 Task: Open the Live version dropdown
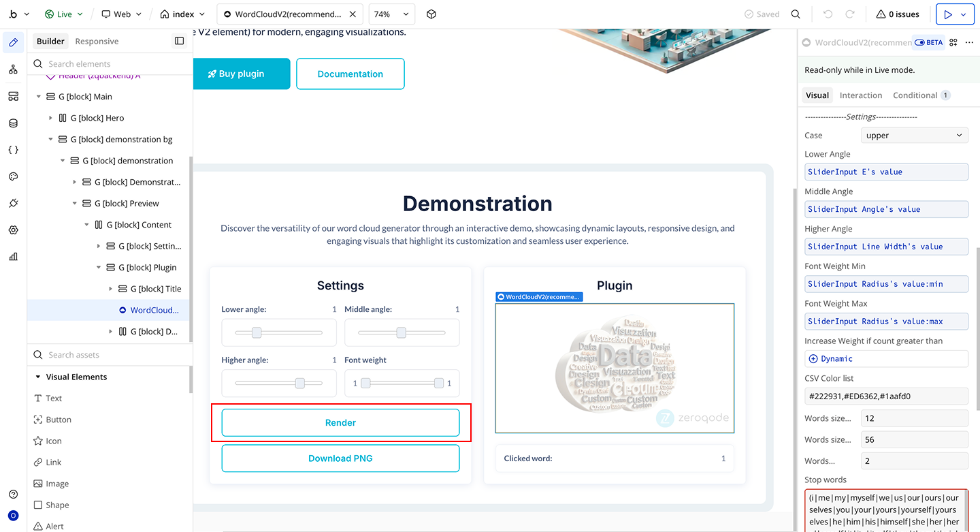[63, 14]
